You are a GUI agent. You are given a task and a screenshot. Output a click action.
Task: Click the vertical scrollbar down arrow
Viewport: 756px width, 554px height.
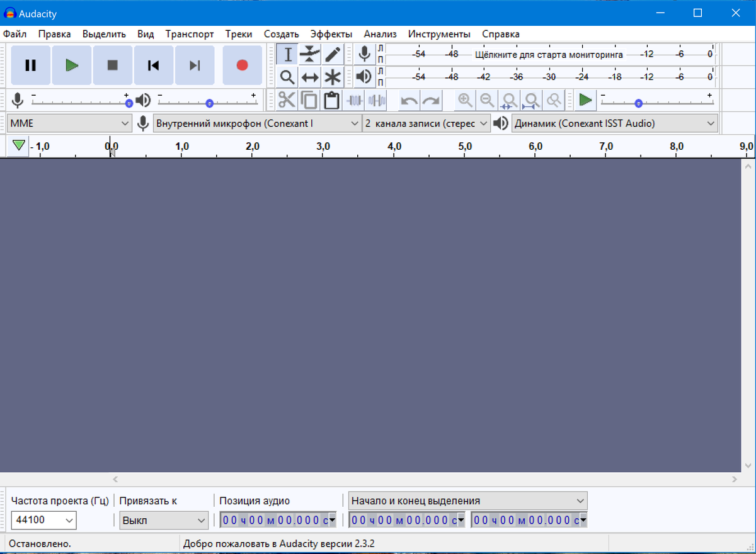pos(748,465)
